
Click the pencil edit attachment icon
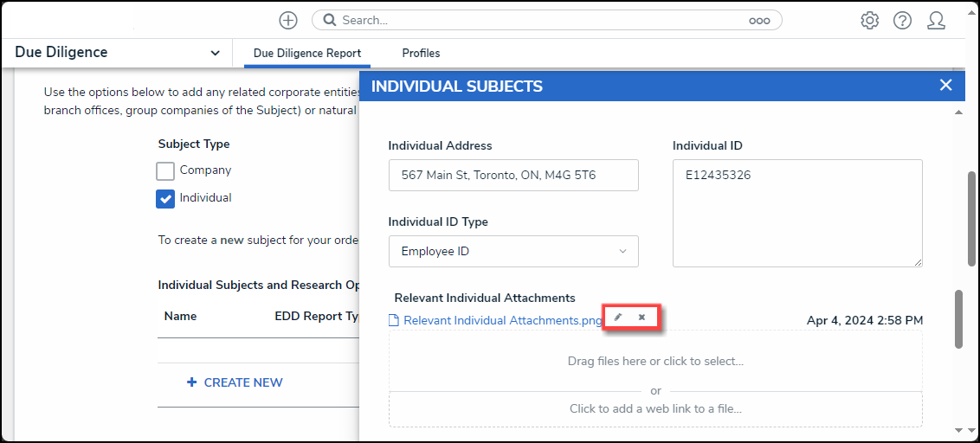[x=617, y=318]
